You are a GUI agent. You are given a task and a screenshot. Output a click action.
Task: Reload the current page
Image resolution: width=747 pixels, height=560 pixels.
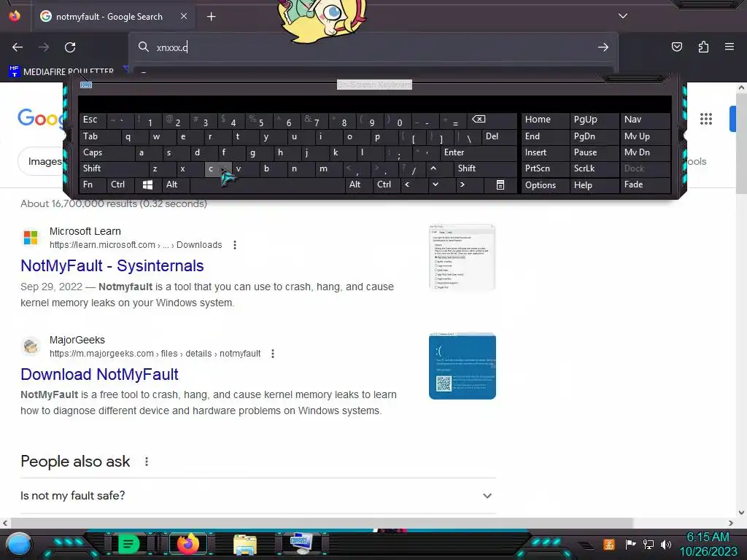(70, 47)
